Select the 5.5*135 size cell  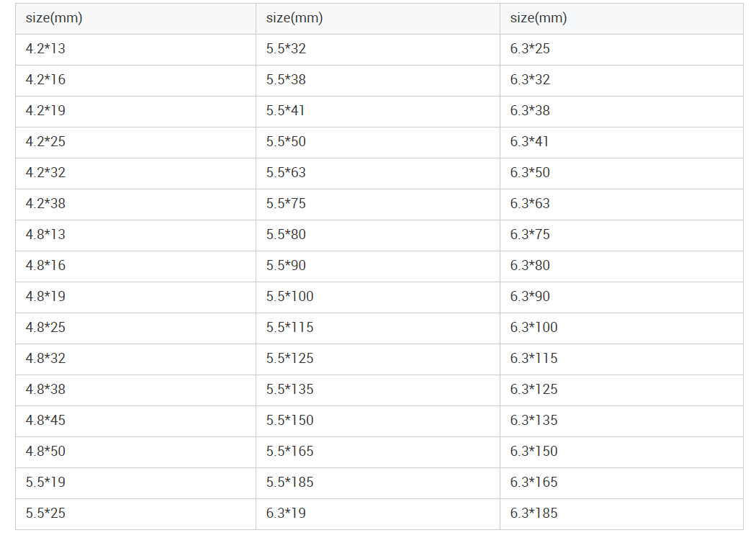(289, 390)
